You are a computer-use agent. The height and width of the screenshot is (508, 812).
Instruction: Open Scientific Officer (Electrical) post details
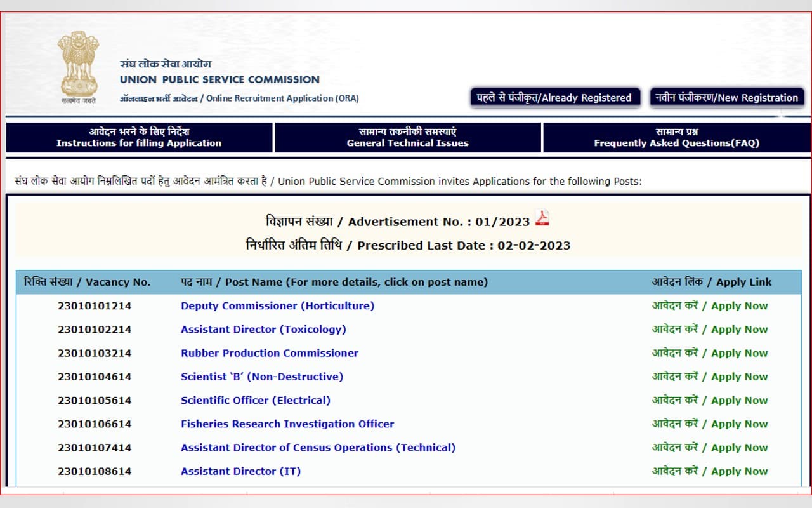[x=256, y=400]
